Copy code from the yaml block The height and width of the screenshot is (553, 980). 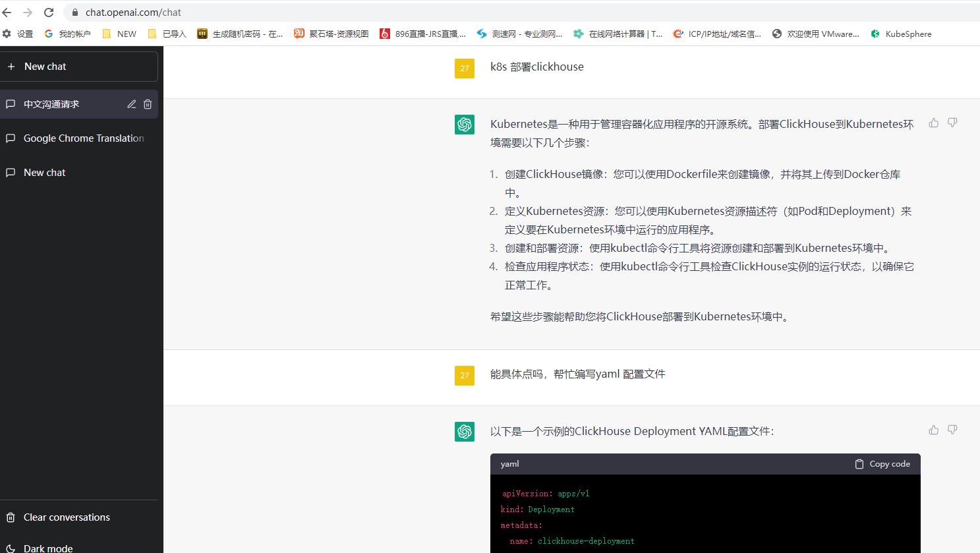pos(882,464)
